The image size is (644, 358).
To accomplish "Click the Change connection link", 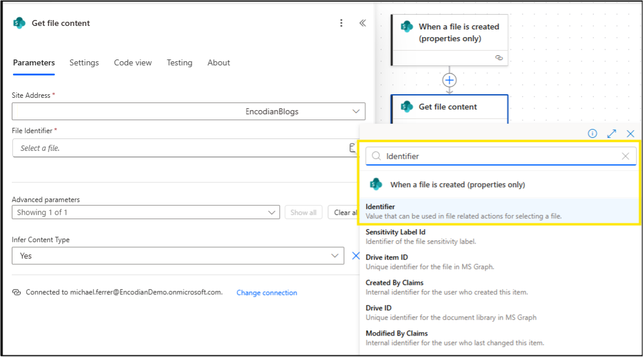I will (266, 292).
